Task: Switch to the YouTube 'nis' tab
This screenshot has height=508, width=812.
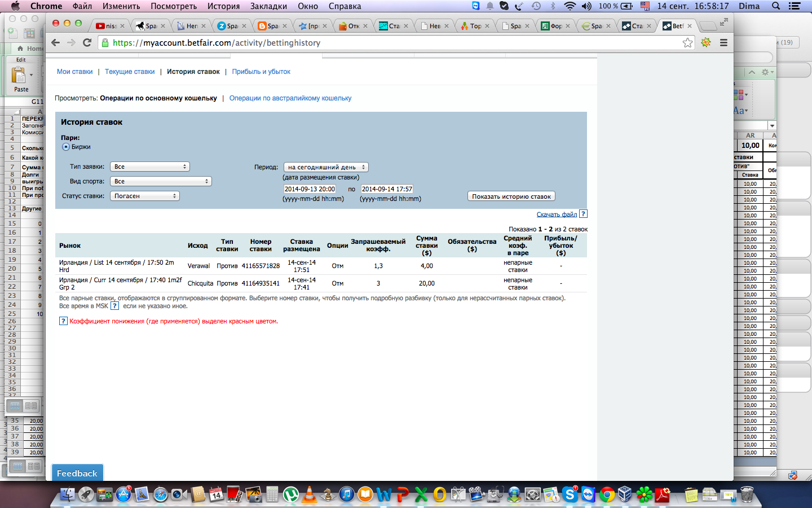Action: (110, 26)
